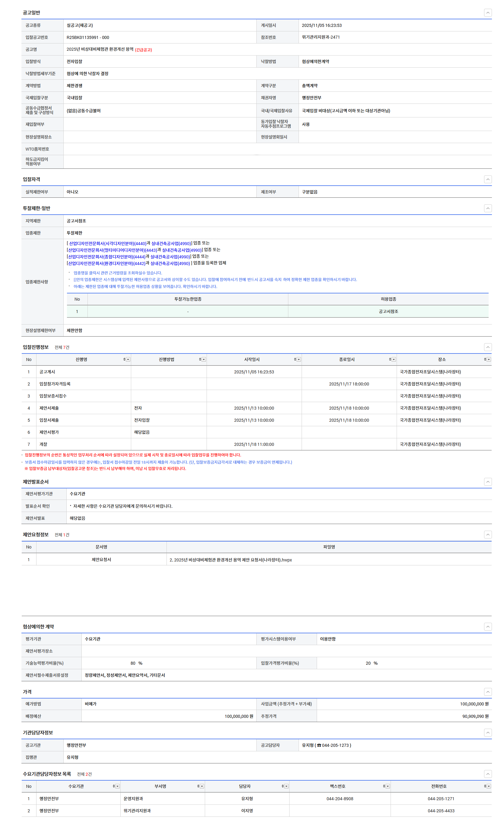Collapse the 투찰제한-일반 section
The height and width of the screenshot is (828, 504).
click(x=487, y=208)
